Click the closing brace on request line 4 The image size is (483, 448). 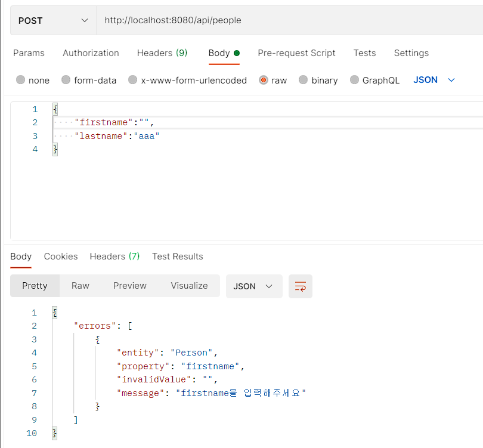pos(55,150)
